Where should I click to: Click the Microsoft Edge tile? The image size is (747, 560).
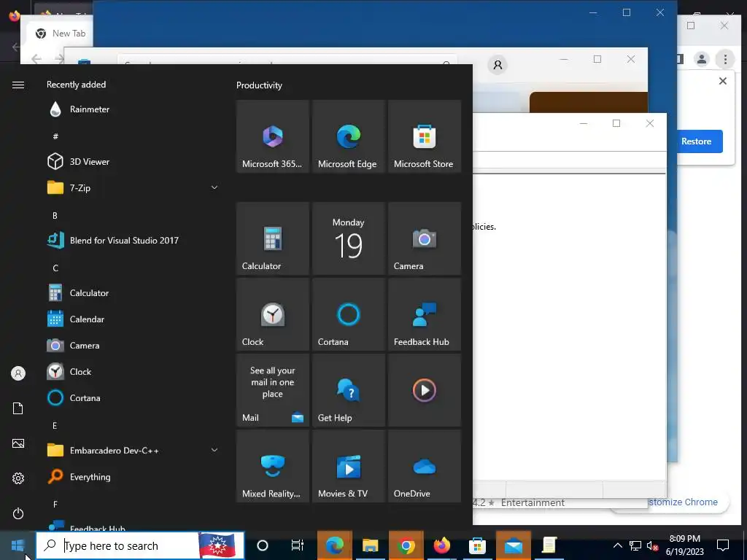point(348,136)
